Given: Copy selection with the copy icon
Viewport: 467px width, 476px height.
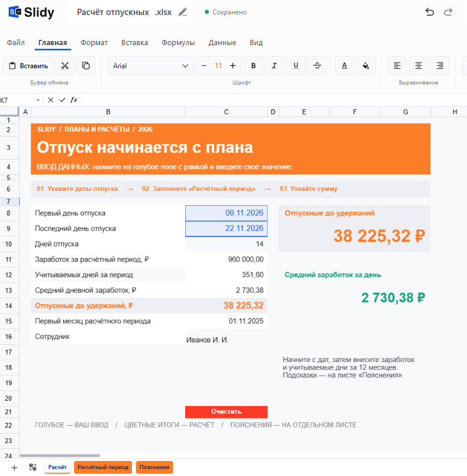Looking at the screenshot, I should coord(86,65).
